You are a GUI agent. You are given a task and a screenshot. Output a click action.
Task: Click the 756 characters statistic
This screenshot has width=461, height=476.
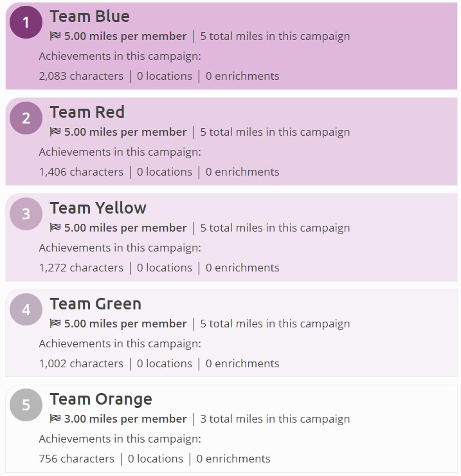[77, 459]
